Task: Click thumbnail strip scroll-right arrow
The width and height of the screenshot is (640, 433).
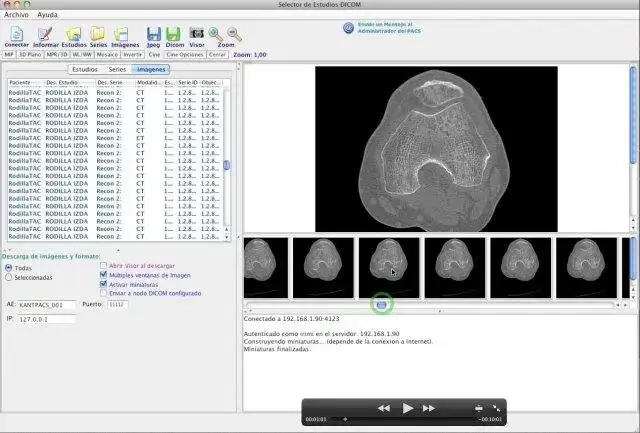Action: 625,305
